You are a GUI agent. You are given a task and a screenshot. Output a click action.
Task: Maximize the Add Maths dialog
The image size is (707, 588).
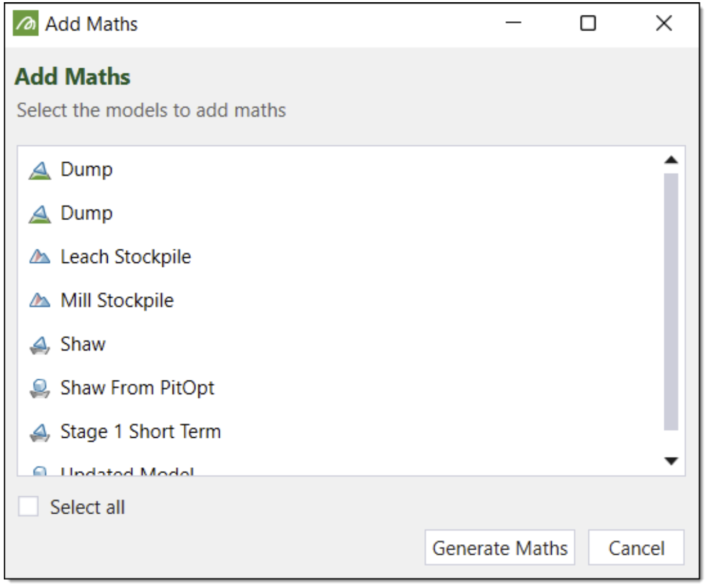(x=588, y=23)
